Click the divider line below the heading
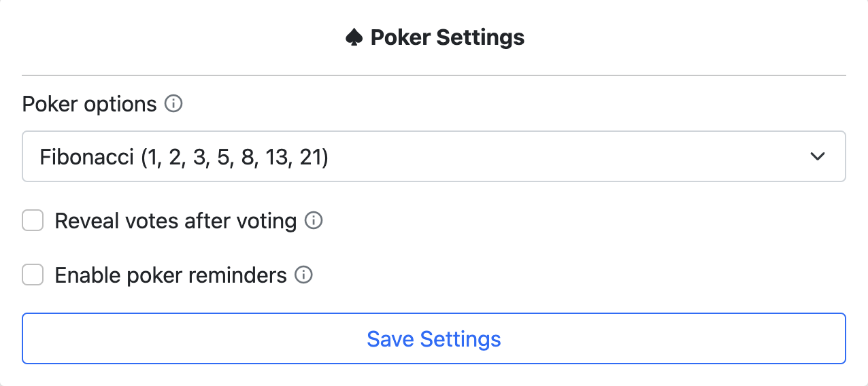The image size is (868, 386). pos(433,75)
